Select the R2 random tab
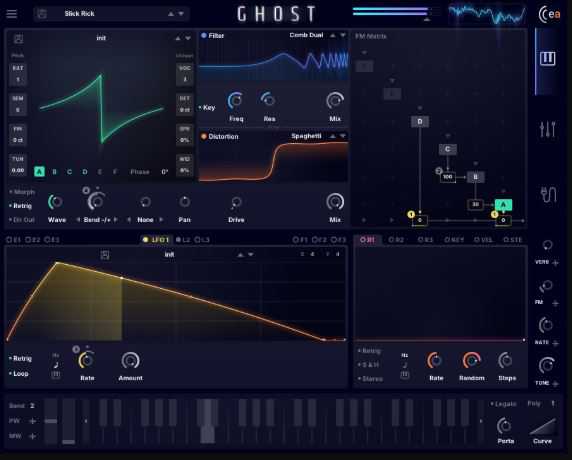572x460 pixels. [x=396, y=240]
